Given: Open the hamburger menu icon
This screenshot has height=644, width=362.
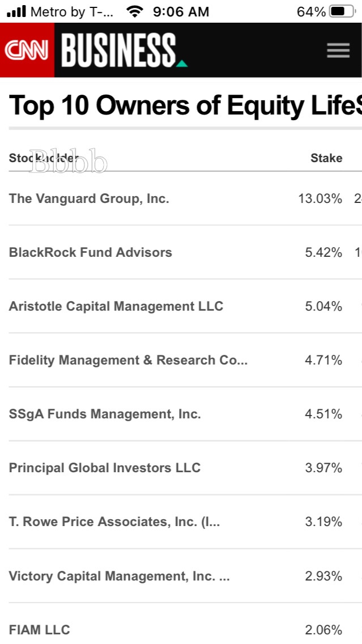Looking at the screenshot, I should click(338, 51).
